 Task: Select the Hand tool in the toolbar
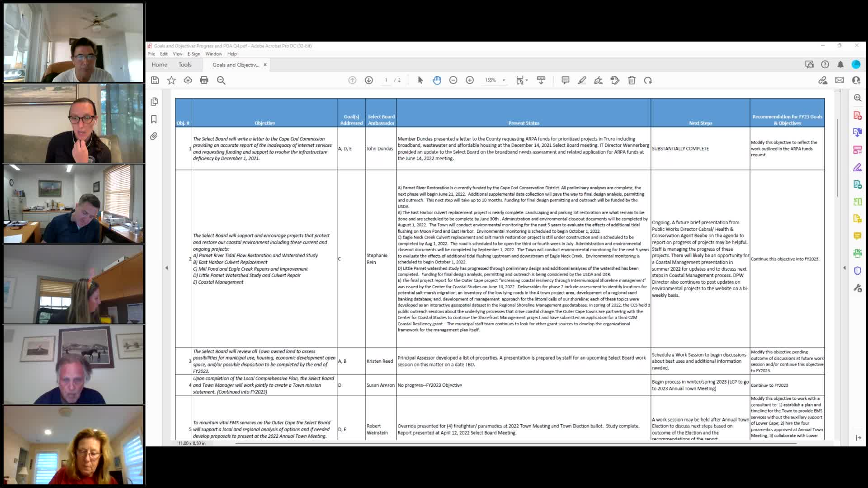(x=437, y=80)
